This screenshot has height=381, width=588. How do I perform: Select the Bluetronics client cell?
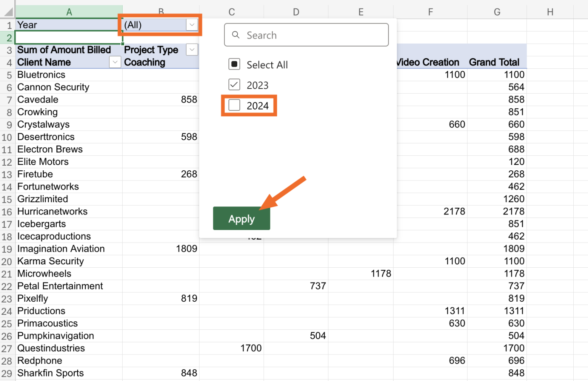tap(69, 75)
